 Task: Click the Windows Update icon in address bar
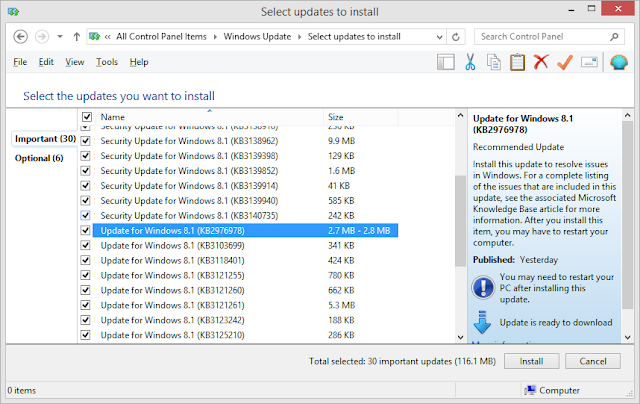tap(95, 37)
